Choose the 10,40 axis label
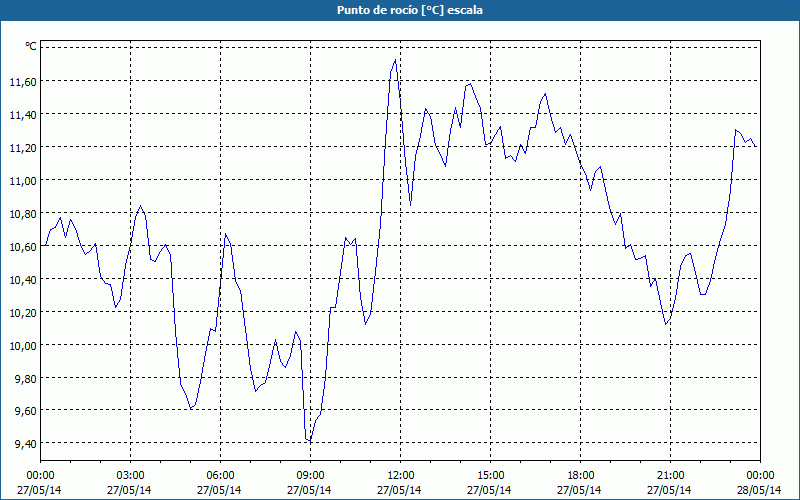Image resolution: width=800 pixels, height=500 pixels. coord(23,280)
